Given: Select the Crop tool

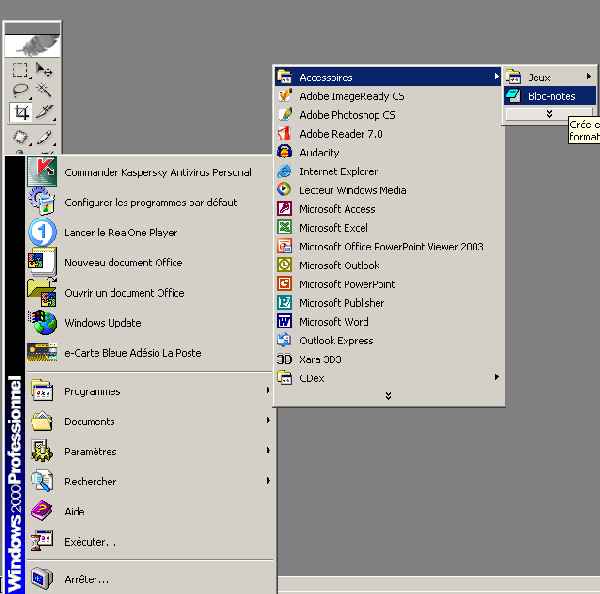Looking at the screenshot, I should point(21,113).
